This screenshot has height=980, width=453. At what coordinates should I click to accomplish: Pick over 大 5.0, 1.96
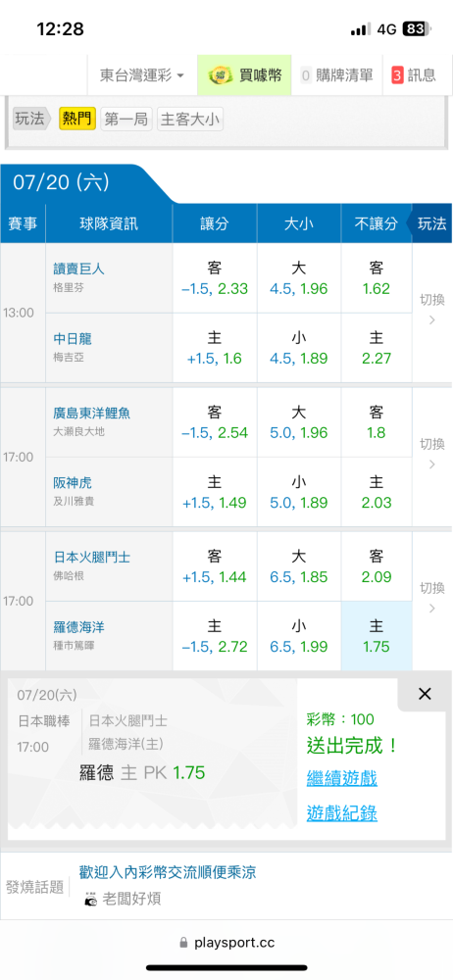point(299,421)
